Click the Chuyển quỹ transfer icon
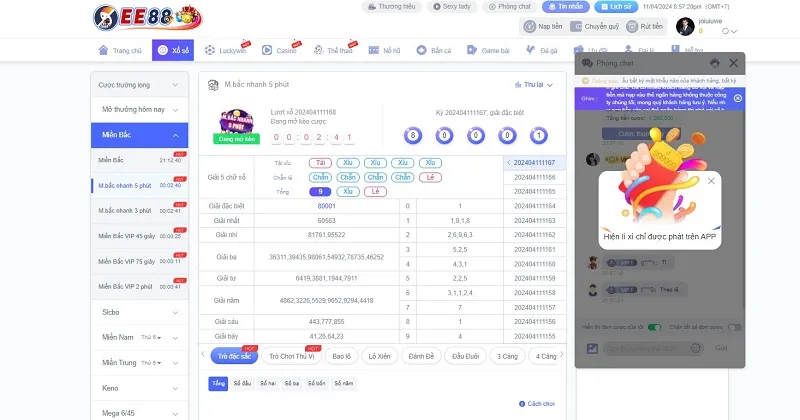800x420 pixels. [576, 27]
